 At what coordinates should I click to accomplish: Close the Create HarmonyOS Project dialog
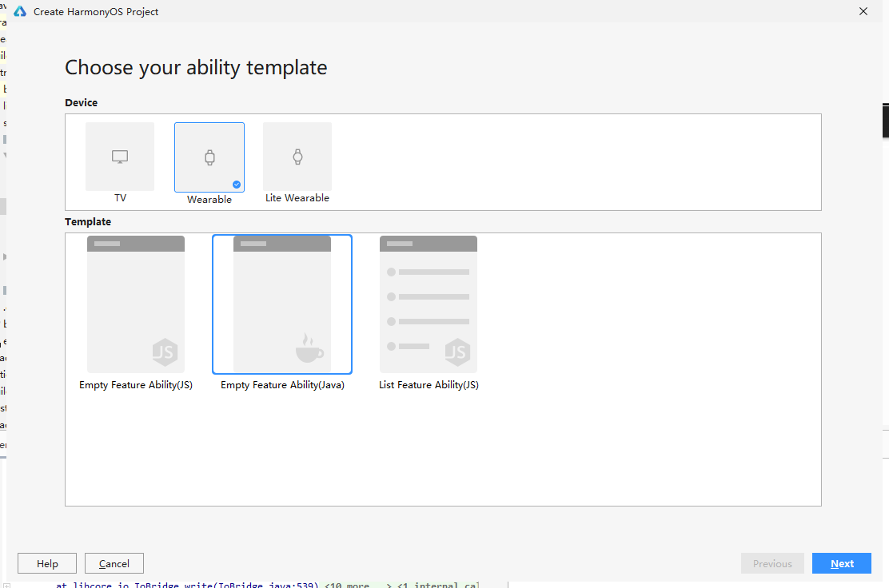863,11
